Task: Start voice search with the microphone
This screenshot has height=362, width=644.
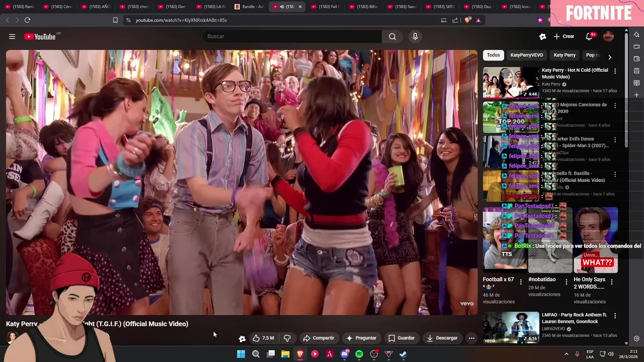Action: point(415,36)
